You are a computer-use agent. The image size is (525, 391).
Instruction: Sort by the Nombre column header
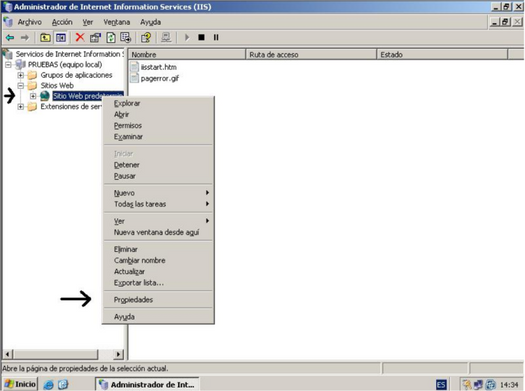coord(187,55)
